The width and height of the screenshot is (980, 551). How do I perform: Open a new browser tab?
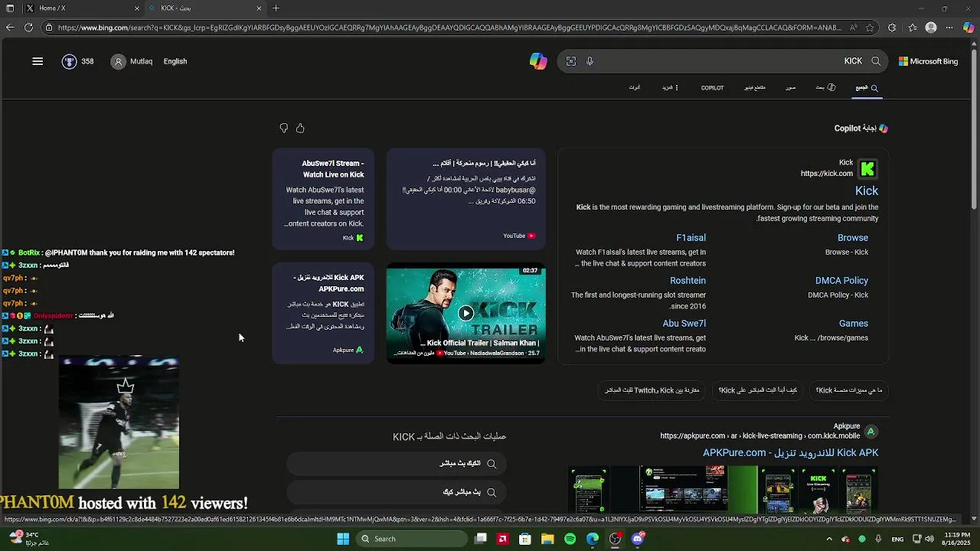(x=276, y=8)
